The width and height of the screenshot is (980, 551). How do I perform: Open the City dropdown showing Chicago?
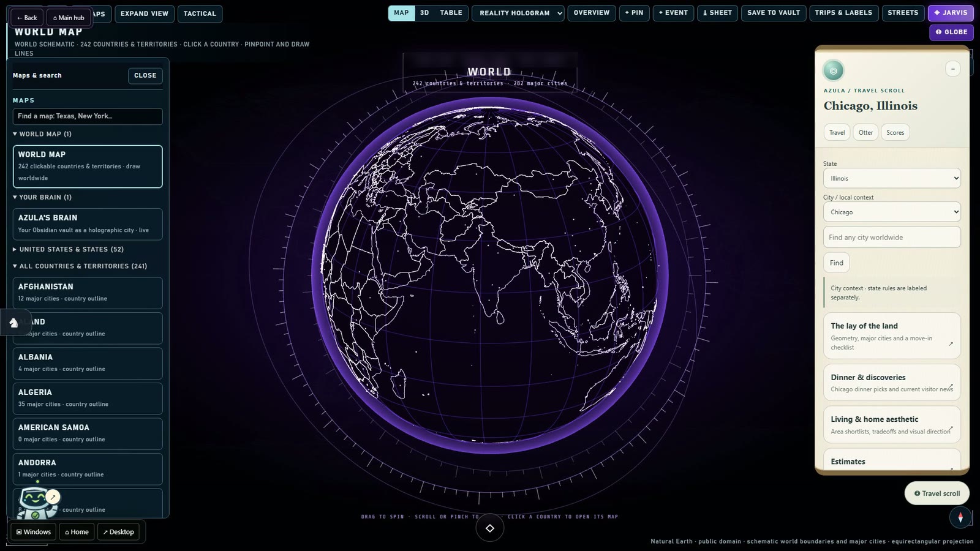point(892,212)
